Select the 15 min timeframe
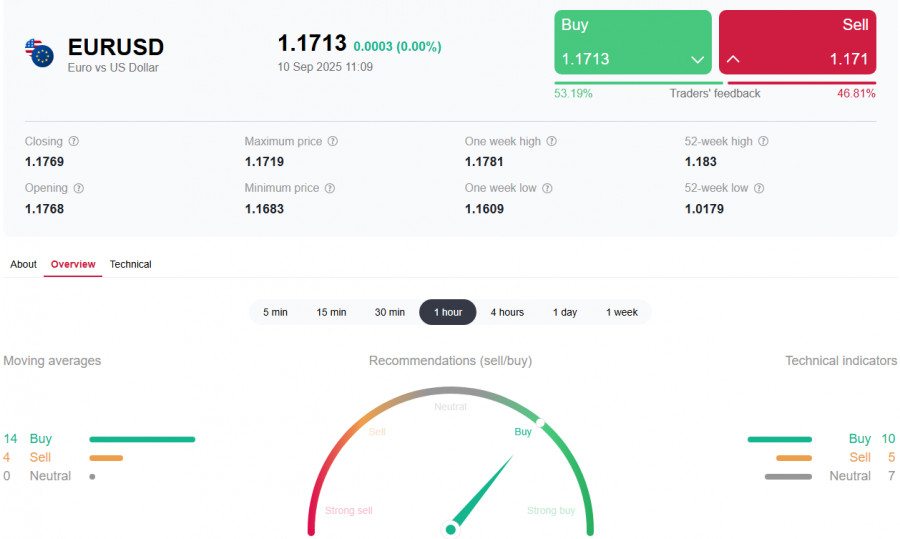This screenshot has height=539, width=900. click(331, 312)
